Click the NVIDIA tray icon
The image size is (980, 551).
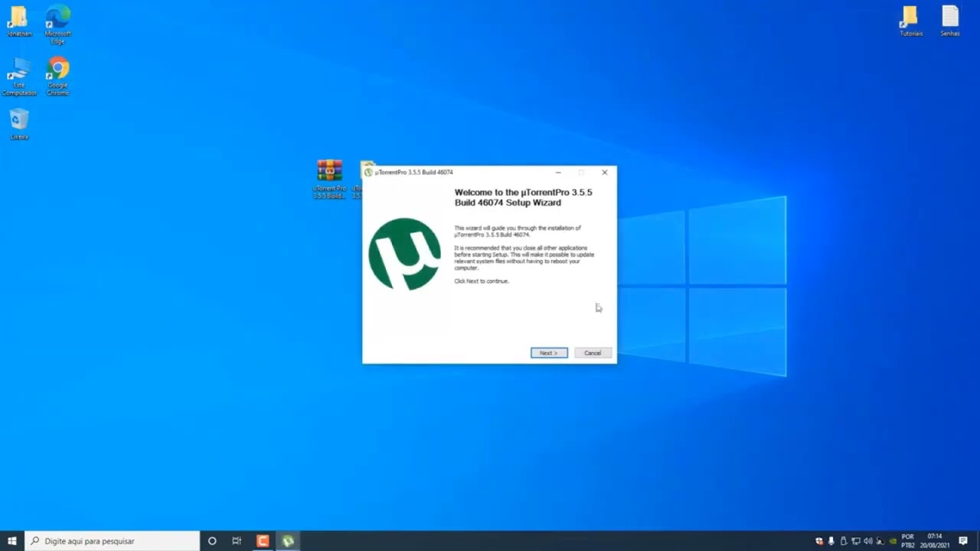point(893,541)
